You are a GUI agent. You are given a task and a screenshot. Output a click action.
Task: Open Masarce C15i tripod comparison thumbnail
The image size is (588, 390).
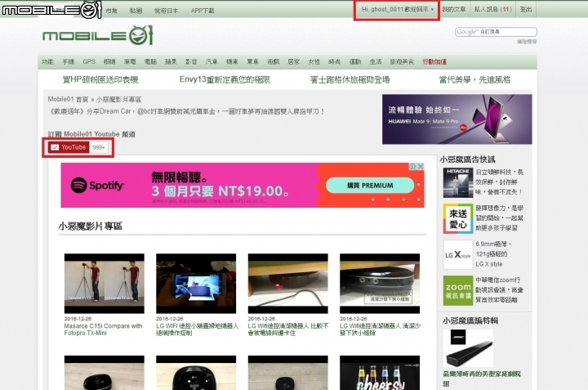click(105, 284)
